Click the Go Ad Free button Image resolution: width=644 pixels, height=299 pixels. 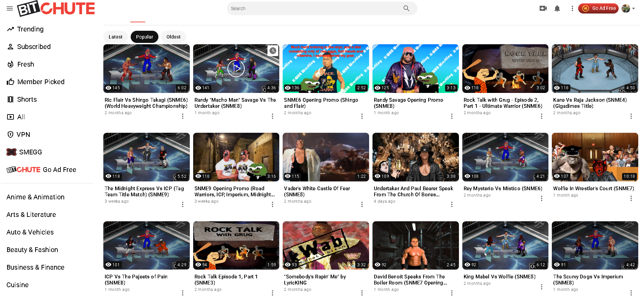(598, 8)
